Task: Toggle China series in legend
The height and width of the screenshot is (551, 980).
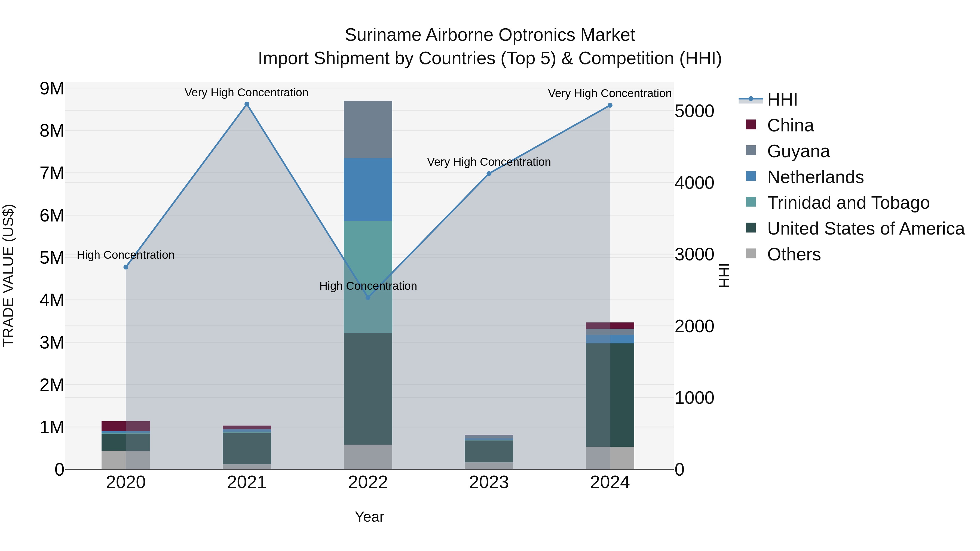Action: (780, 125)
